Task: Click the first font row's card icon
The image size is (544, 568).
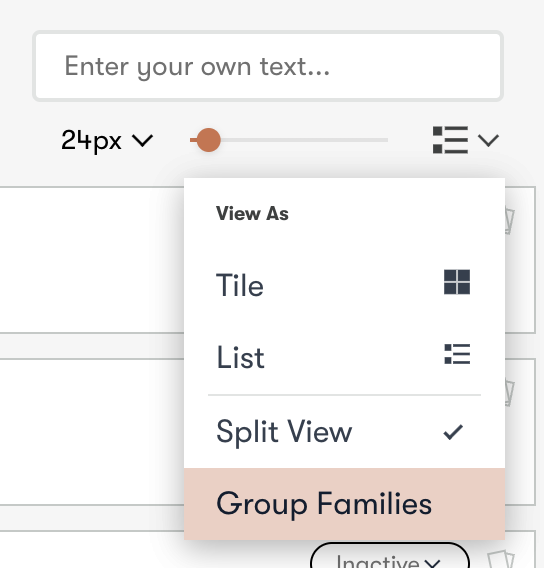Action: click(x=510, y=221)
